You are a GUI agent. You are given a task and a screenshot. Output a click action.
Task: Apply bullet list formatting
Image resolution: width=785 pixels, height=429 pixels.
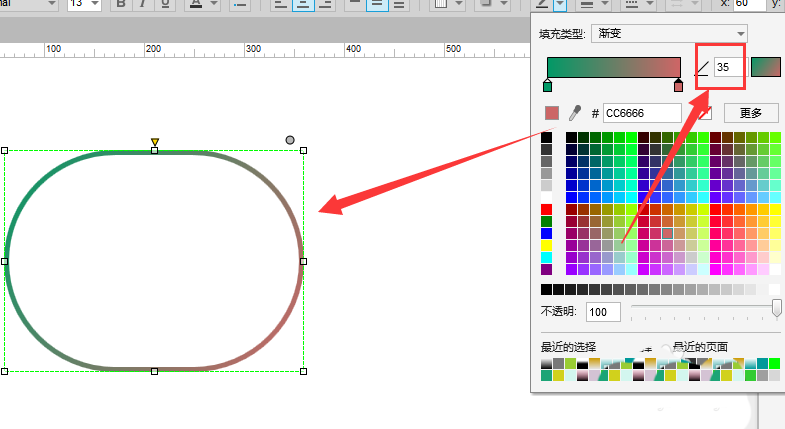[240, 5]
